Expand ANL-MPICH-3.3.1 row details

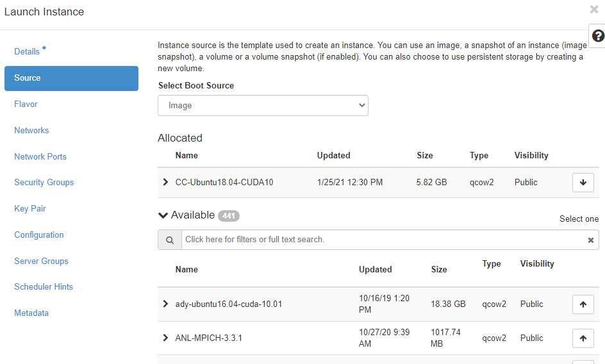[166, 338]
